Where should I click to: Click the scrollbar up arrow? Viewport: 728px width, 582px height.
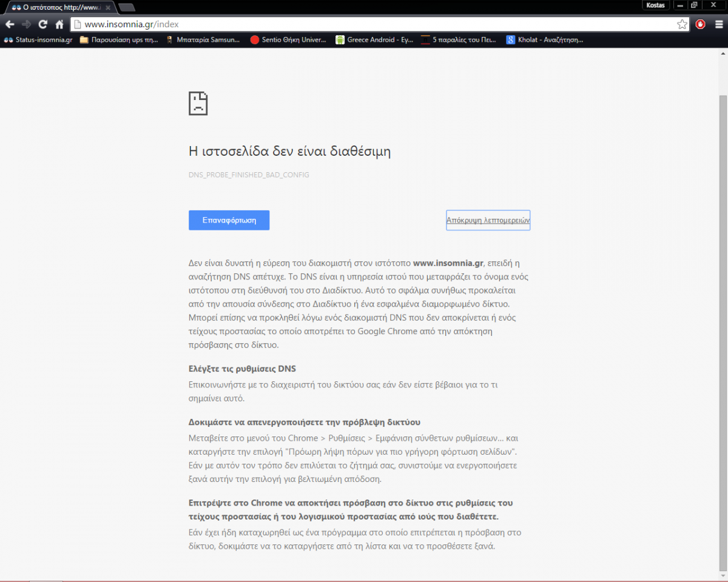pyautogui.click(x=723, y=53)
